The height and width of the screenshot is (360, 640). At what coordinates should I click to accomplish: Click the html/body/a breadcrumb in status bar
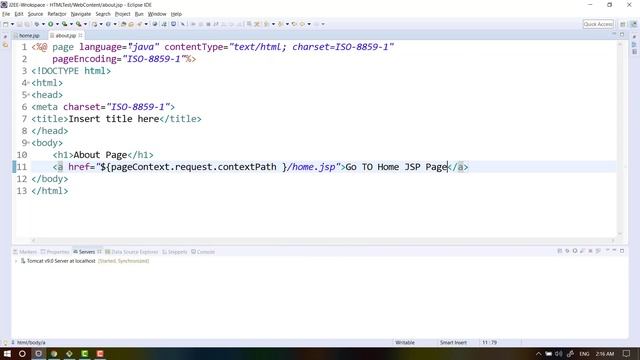(x=31, y=342)
